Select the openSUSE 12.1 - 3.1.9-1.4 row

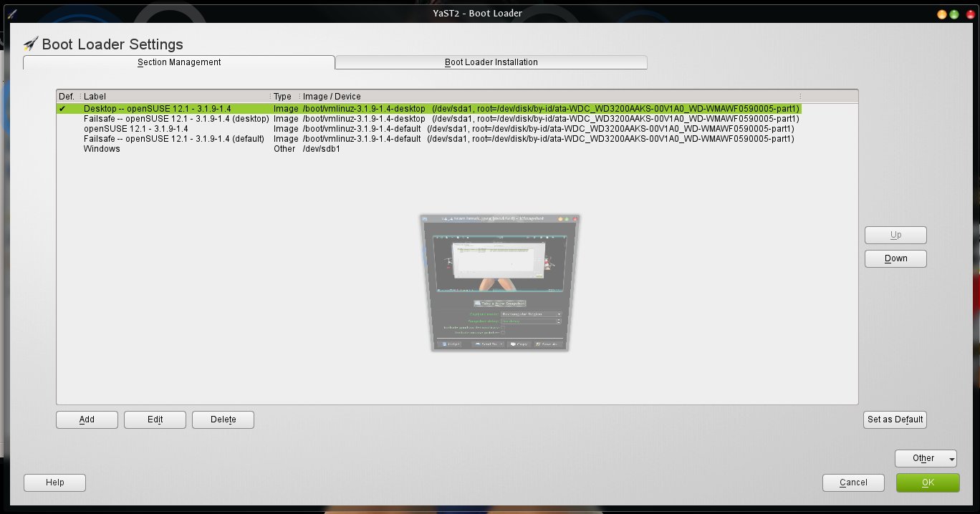tap(428, 129)
